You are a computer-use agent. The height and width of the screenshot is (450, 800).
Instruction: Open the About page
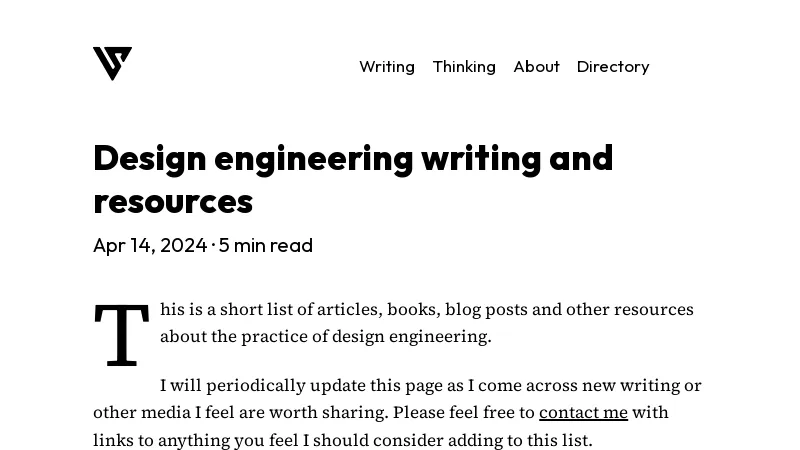tap(536, 66)
